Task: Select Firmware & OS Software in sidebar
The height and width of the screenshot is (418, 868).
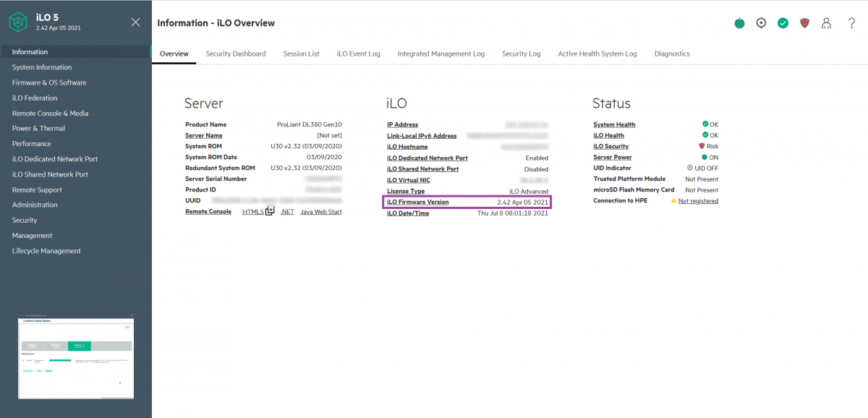Action: point(49,82)
